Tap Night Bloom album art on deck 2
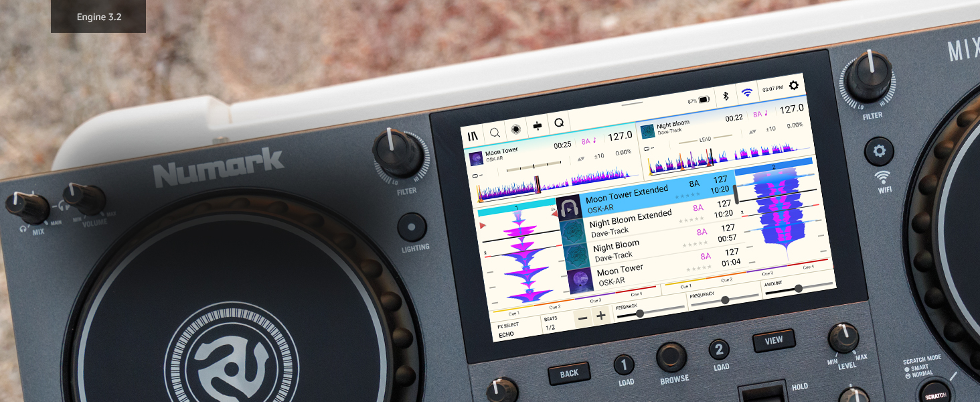This screenshot has width=980, height=402. (x=648, y=132)
